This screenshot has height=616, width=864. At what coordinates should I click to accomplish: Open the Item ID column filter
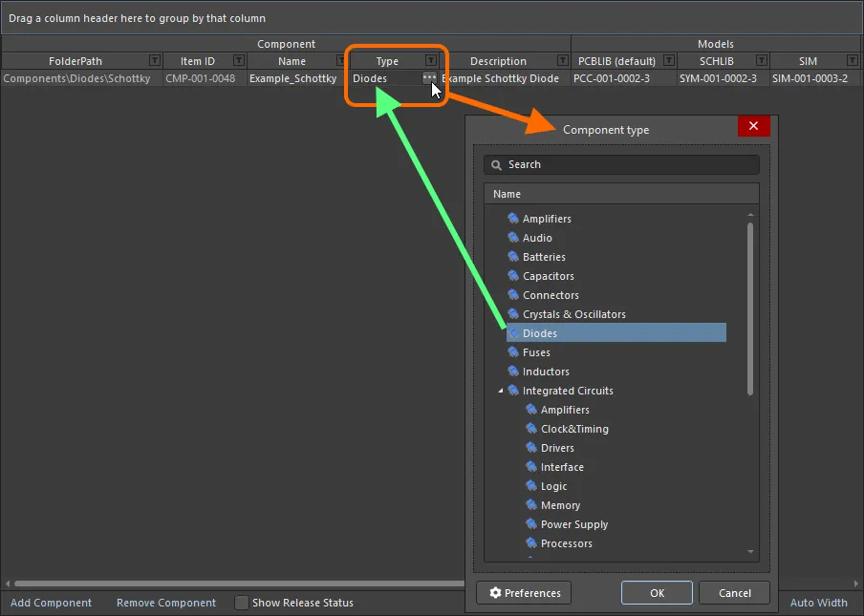coord(239,60)
